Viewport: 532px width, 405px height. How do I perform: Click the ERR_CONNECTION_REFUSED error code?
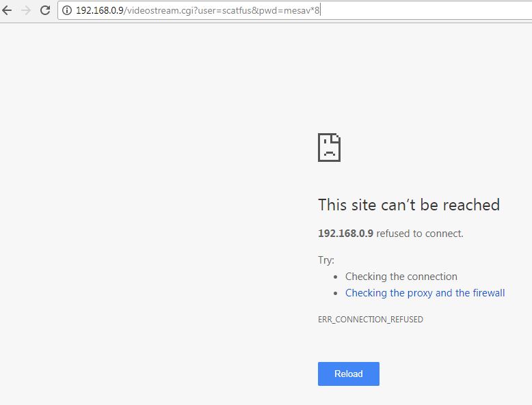(371, 319)
